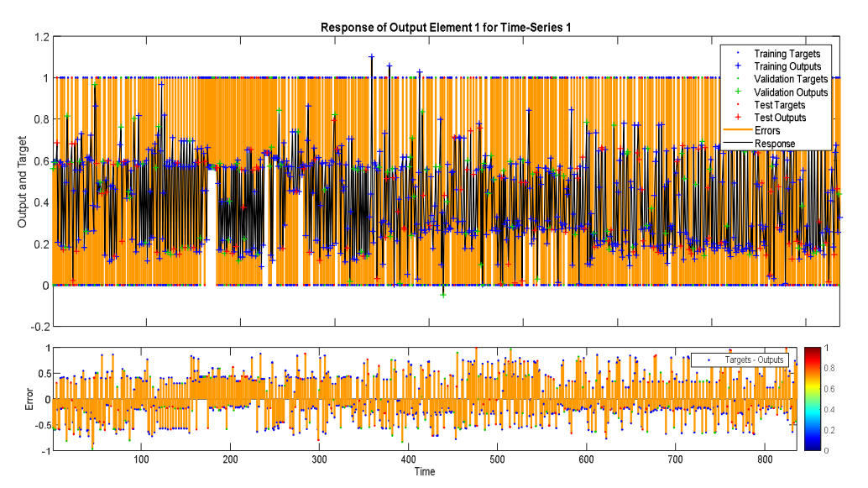Screen dimensions: 868x488
Task: Click the Validation Targets legend entry
Action: tap(789, 79)
